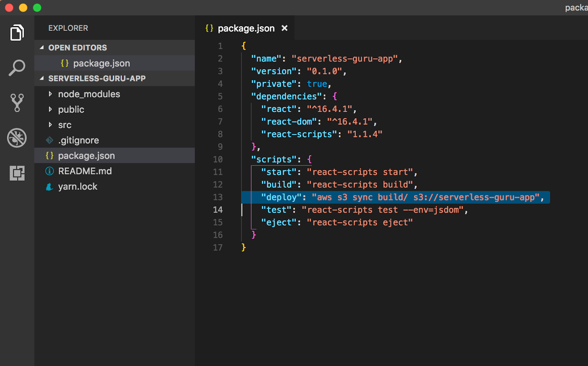
Task: Close the package.json editor tab
Action: pos(284,28)
